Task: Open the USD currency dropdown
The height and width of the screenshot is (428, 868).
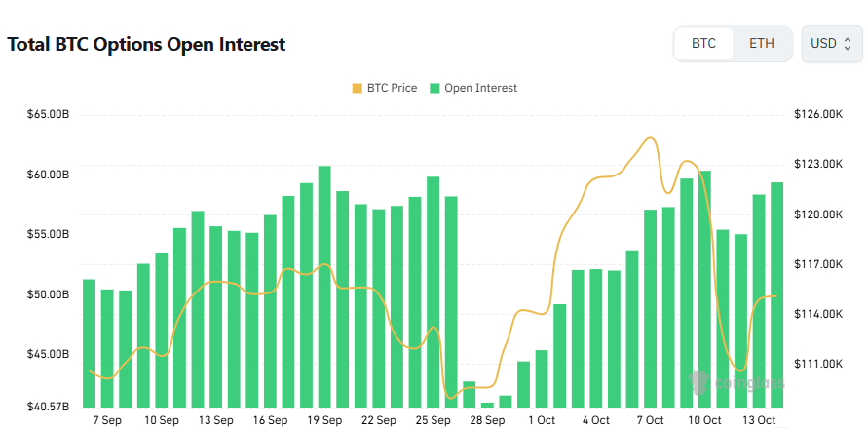Action: 831,44
